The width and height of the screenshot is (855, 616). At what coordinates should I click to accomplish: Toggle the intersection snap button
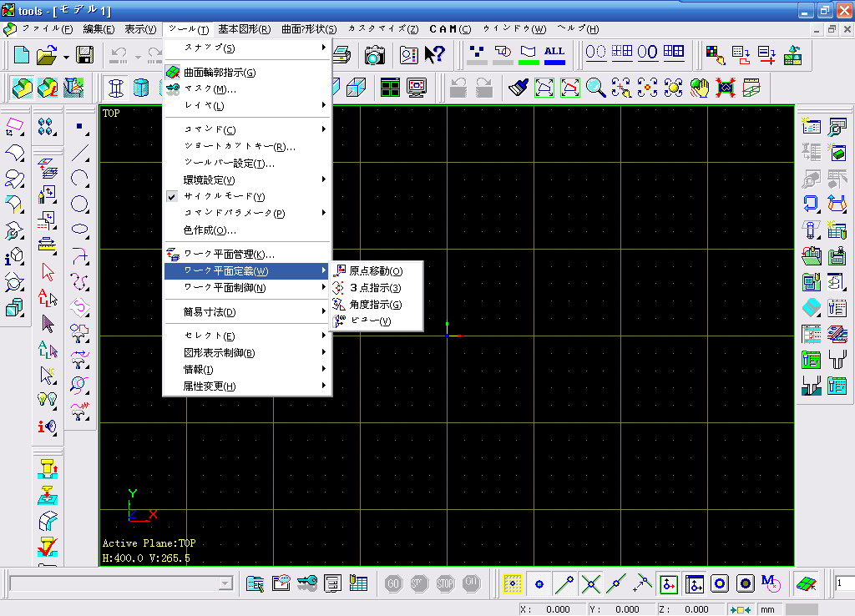pyautogui.click(x=590, y=583)
